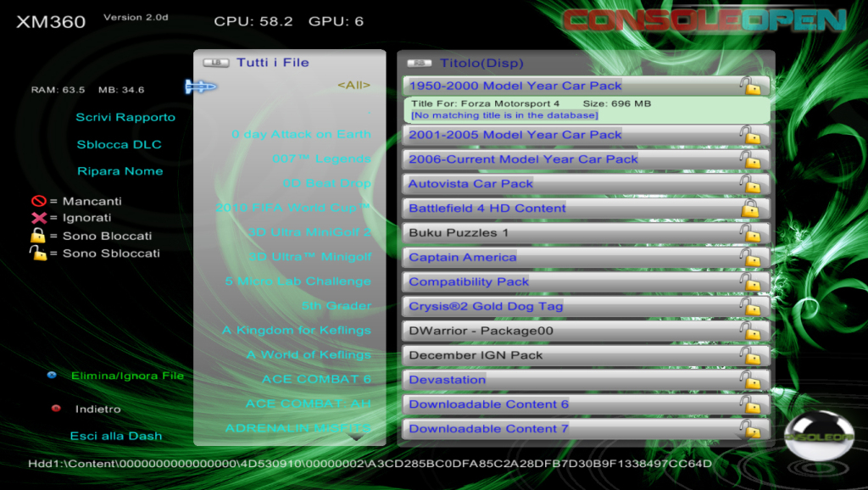Click the 1950-2000 Model Year Car Pack title
This screenshot has height=490, width=868.
515,86
